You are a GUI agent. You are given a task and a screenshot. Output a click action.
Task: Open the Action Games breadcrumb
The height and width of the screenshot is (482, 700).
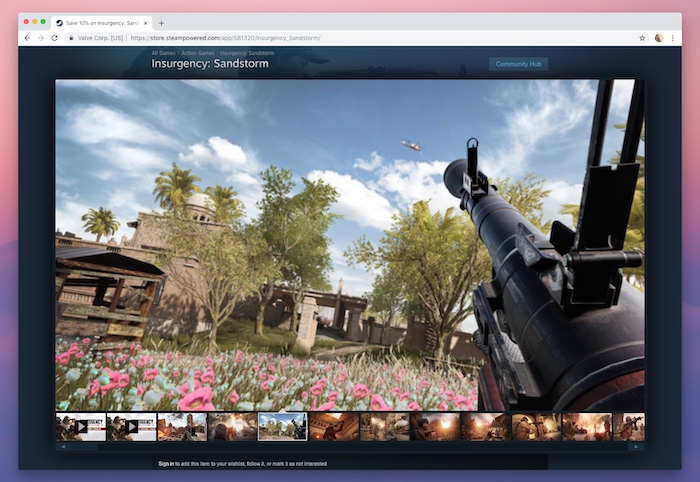pyautogui.click(x=198, y=53)
